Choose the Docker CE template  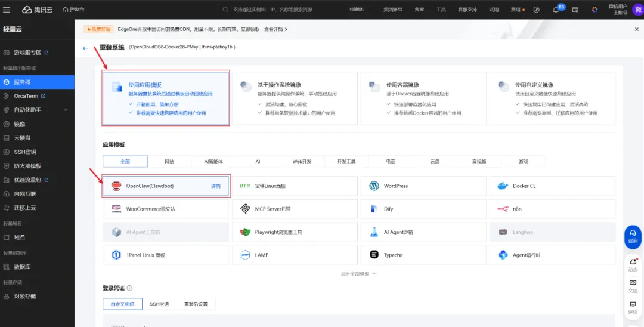pos(551,186)
